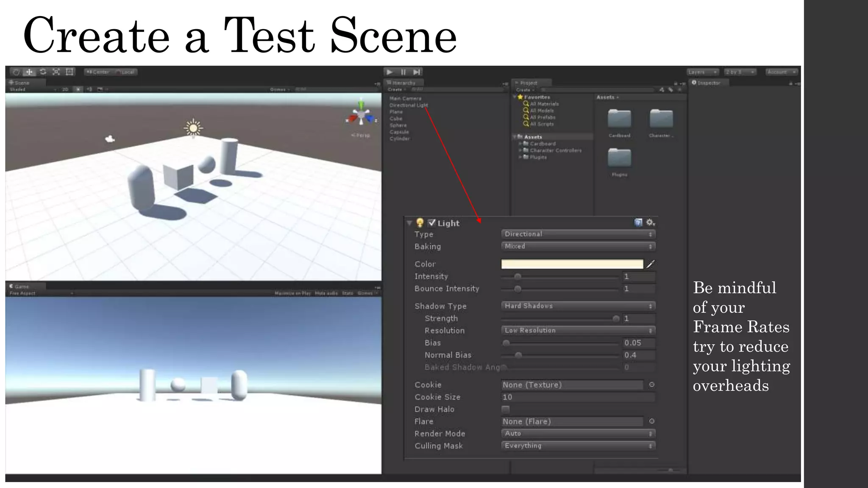Toggle the Local coordinate space button
The height and width of the screenshot is (488, 868).
[x=125, y=72]
